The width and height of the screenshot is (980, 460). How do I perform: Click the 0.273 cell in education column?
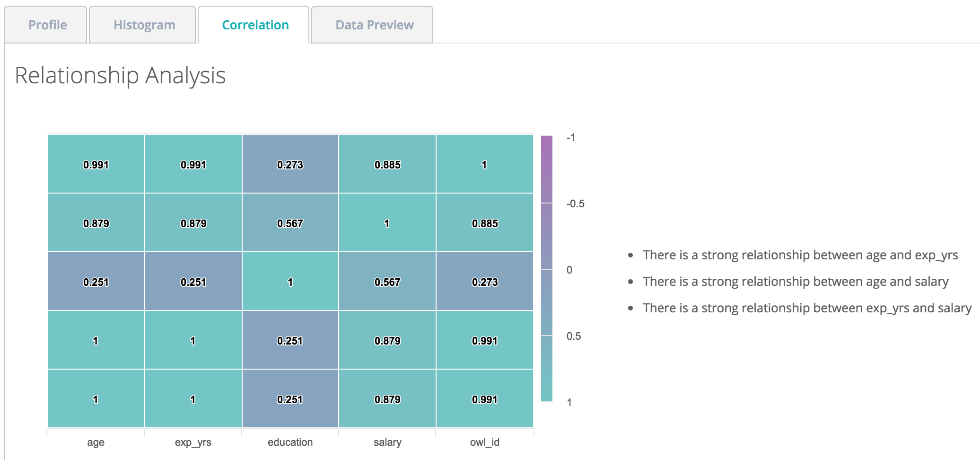pos(290,165)
